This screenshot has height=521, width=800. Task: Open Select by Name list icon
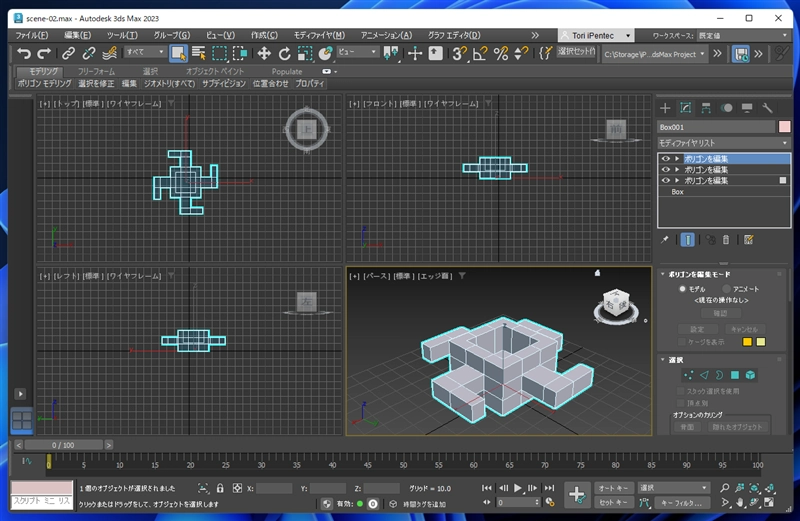(198, 53)
